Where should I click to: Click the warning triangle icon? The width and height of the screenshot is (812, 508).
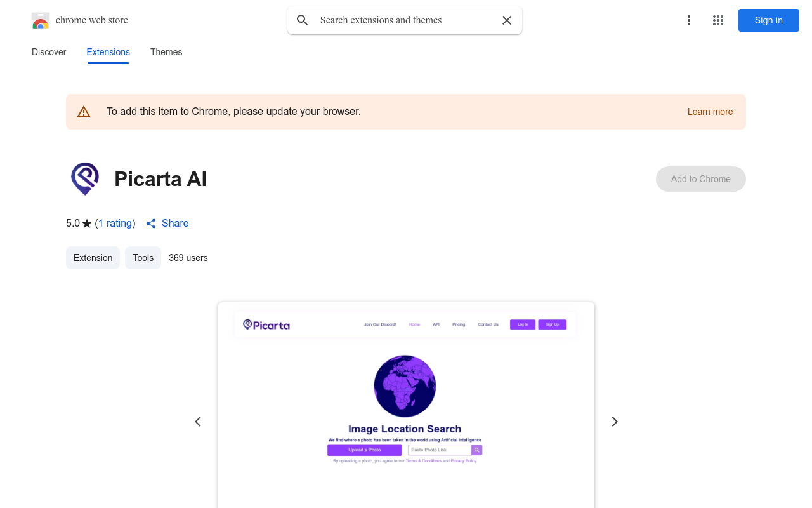[84, 112]
